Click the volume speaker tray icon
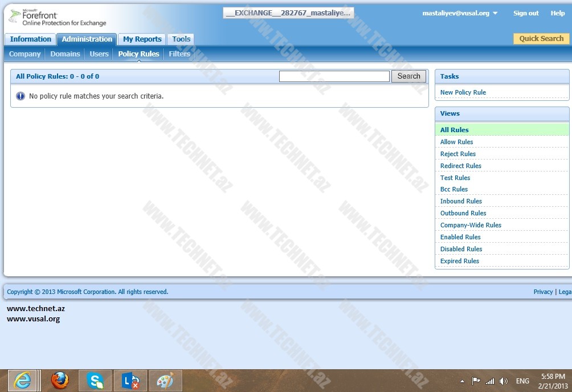Viewport: 572px width, 392px height. (503, 381)
